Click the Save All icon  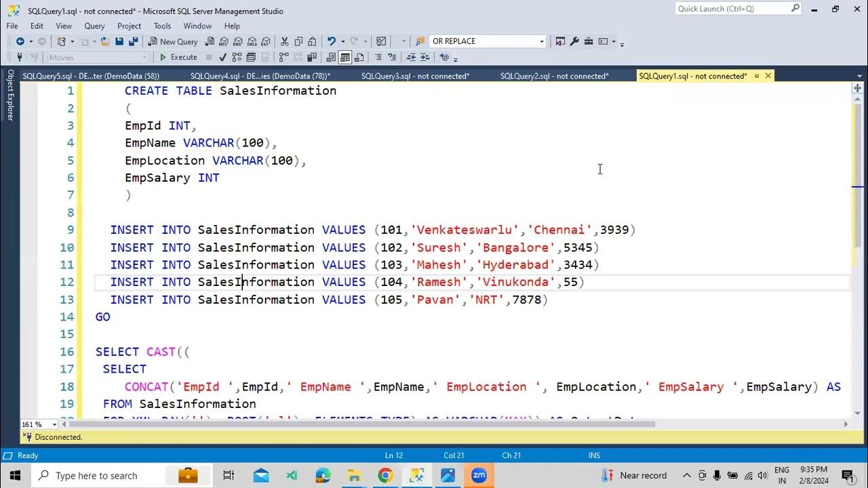point(134,41)
